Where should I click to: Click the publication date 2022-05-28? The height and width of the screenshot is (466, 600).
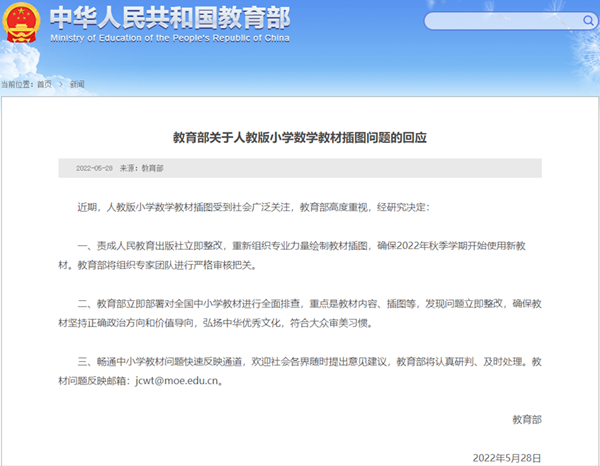point(94,168)
